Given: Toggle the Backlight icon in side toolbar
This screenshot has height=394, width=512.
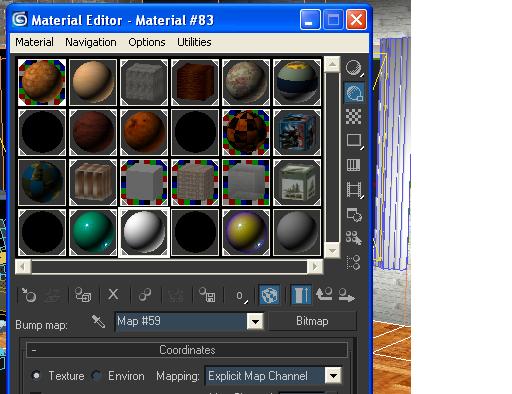Looking at the screenshot, I should click(x=354, y=92).
